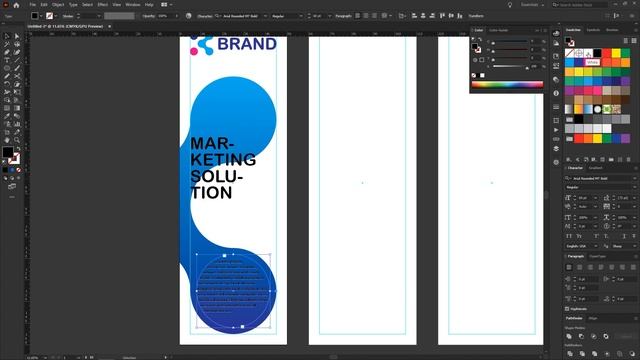Select the Zoom tool

pos(17,140)
